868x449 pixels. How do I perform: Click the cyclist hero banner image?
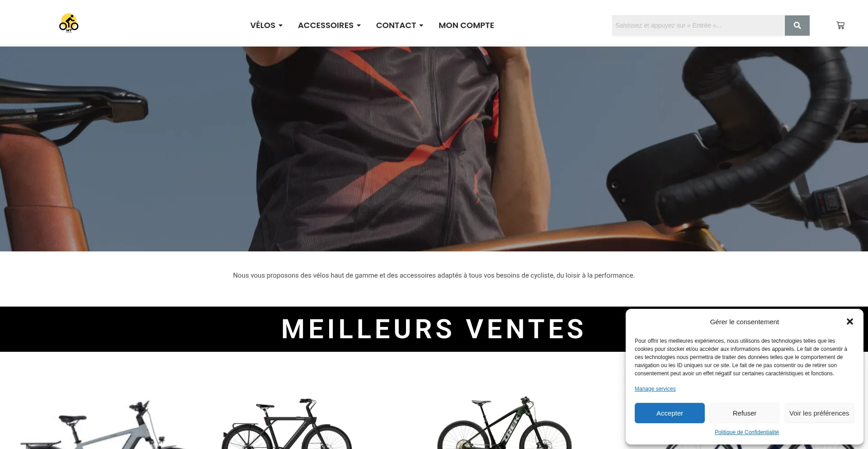coord(434,149)
